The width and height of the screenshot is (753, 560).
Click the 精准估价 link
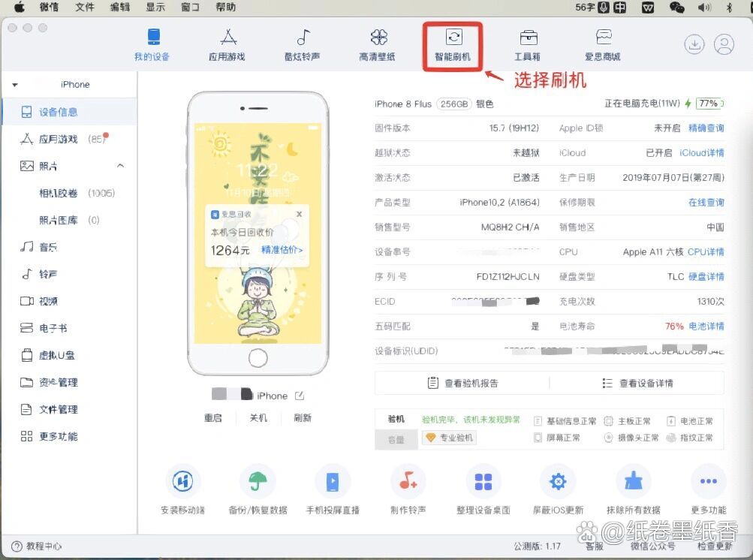(282, 250)
